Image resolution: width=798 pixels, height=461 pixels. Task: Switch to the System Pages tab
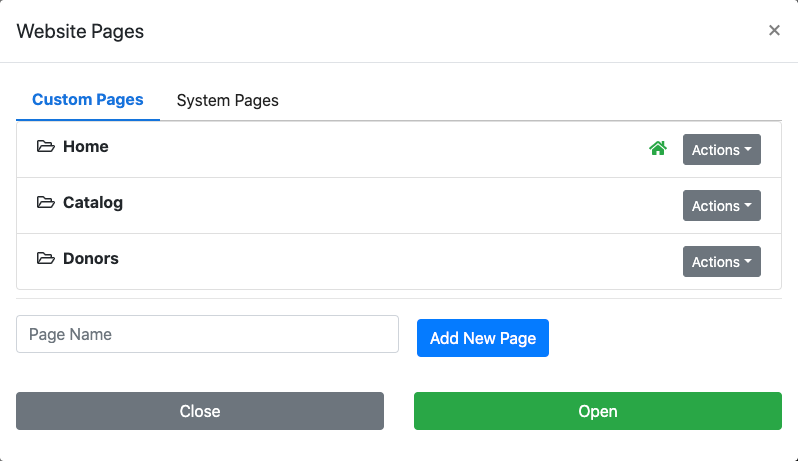point(227,100)
